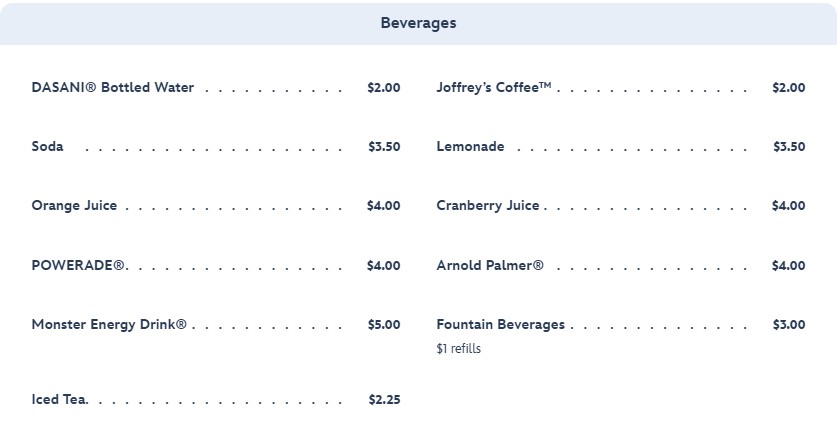
Task: Click the Iced Tea item
Action: tap(60, 400)
